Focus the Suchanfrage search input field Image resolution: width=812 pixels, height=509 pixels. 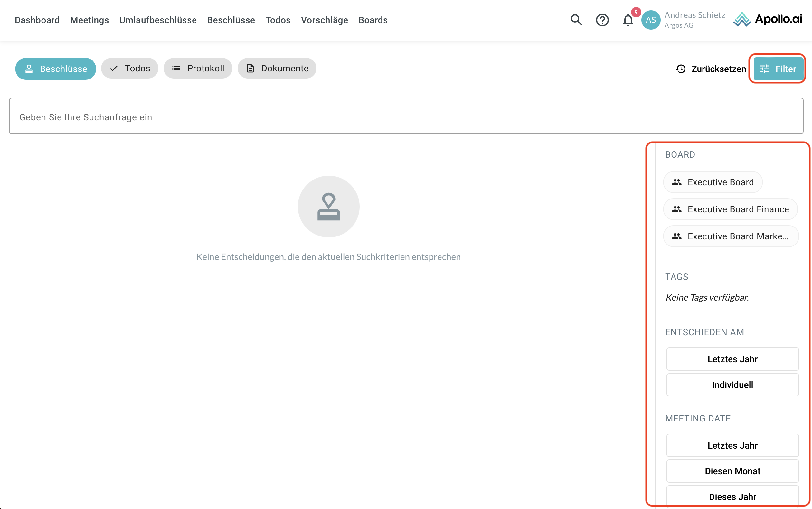(406, 117)
